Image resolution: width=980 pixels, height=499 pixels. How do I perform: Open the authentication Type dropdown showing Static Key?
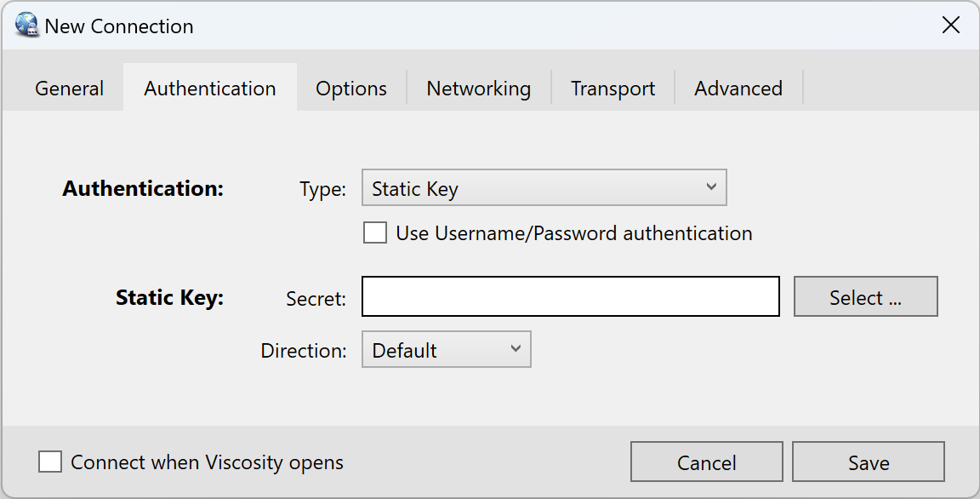pos(544,187)
